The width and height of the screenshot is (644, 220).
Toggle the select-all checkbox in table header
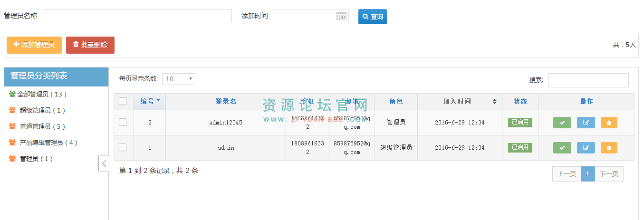click(123, 101)
